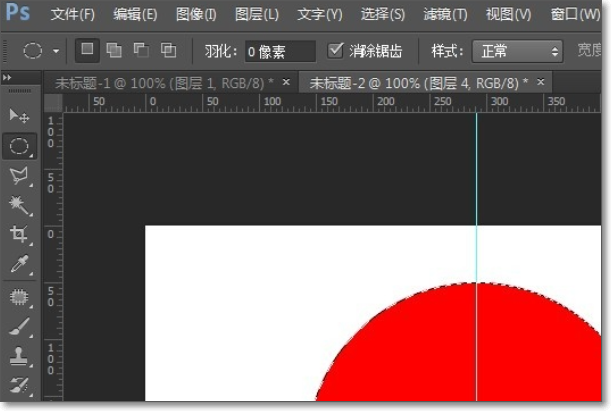Screen dimensions: 611x411
Task: Open the 图层(L) menu
Action: click(257, 15)
